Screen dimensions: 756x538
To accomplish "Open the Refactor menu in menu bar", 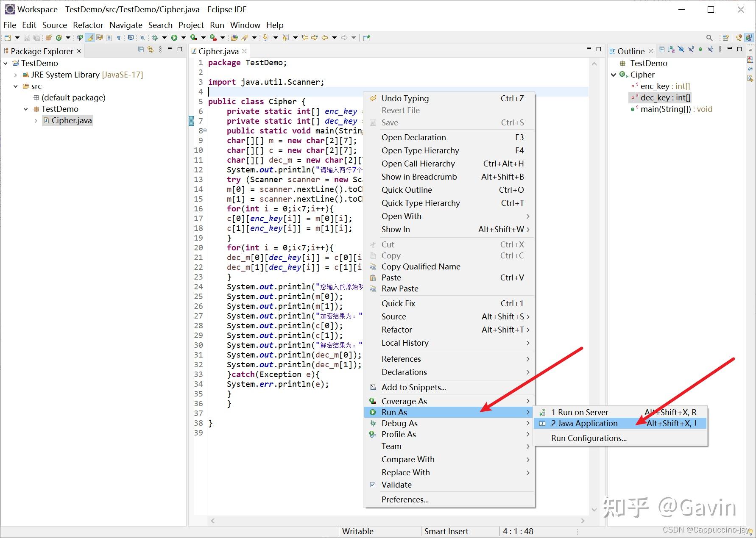I will tap(88, 25).
